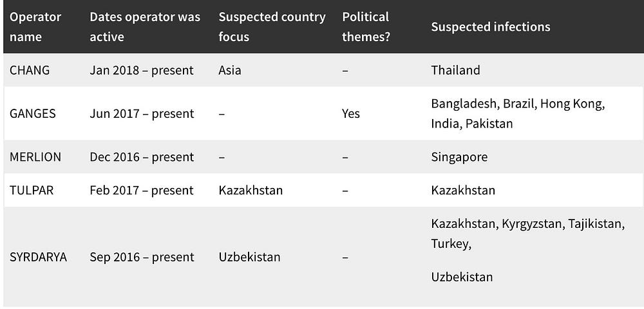Select the CHANG operator name cell
Image resolution: width=644 pixels, height=309 pixels.
click(x=30, y=70)
